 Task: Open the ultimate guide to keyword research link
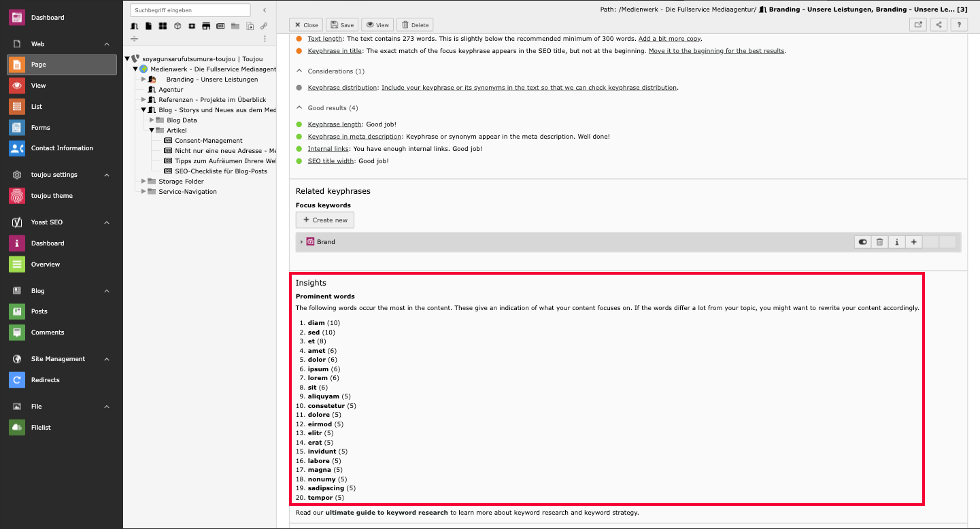point(386,513)
